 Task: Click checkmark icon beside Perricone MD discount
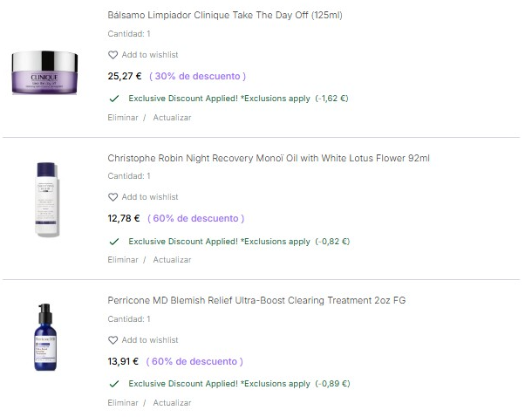coord(113,384)
